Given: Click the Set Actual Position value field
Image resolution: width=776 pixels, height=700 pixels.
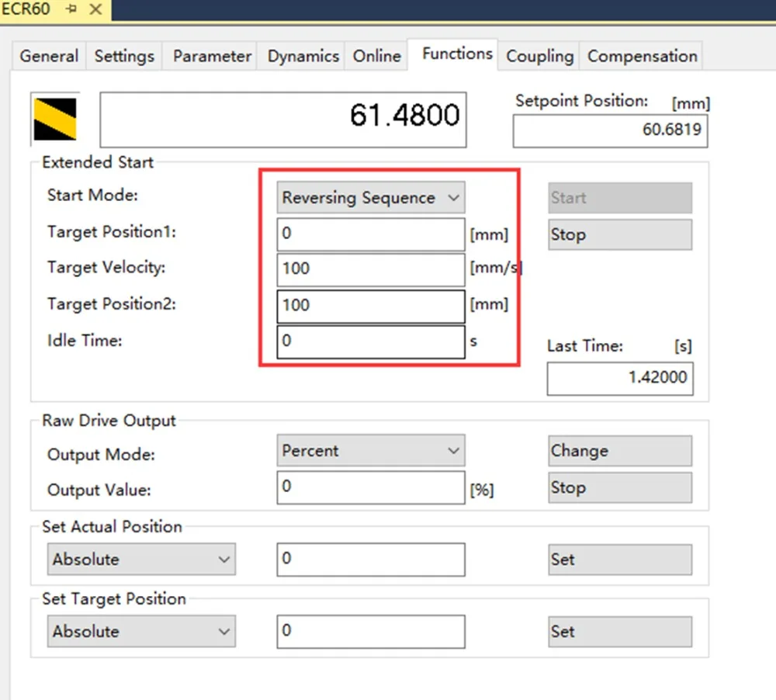Looking at the screenshot, I should (x=371, y=560).
